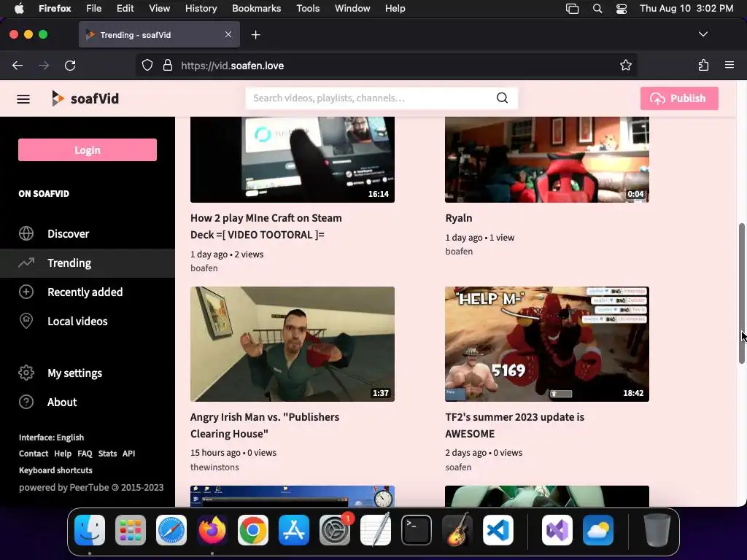Open Spotlight search in the menu bar
Image resolution: width=747 pixels, height=560 pixels.
[x=597, y=9]
